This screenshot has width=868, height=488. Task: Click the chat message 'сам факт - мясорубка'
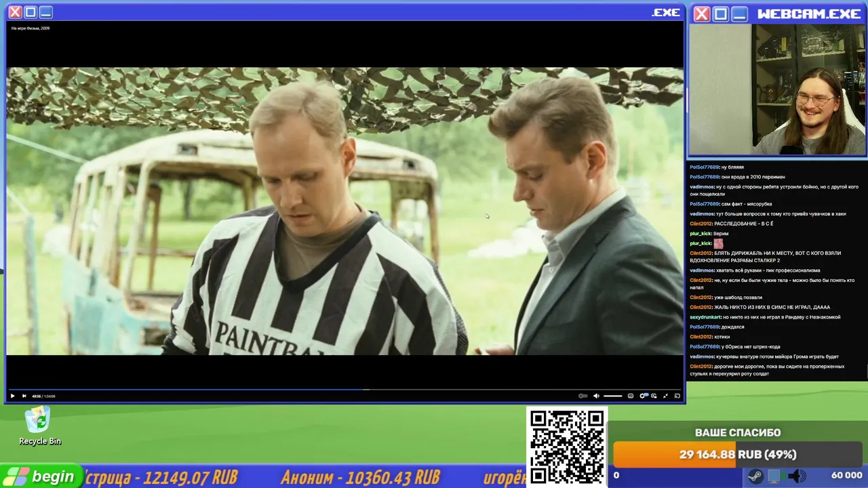[x=746, y=204]
